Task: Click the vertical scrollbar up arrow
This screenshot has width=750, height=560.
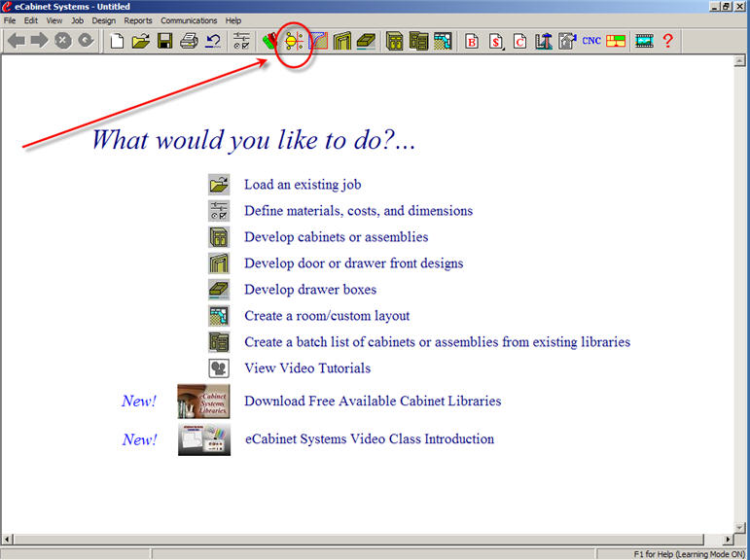Action: (x=739, y=60)
